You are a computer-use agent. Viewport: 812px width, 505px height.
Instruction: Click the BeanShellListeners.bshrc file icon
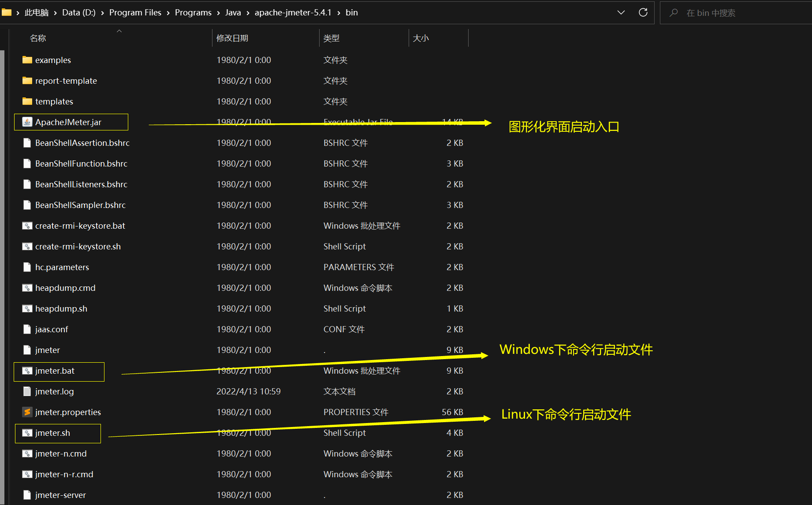tap(27, 184)
